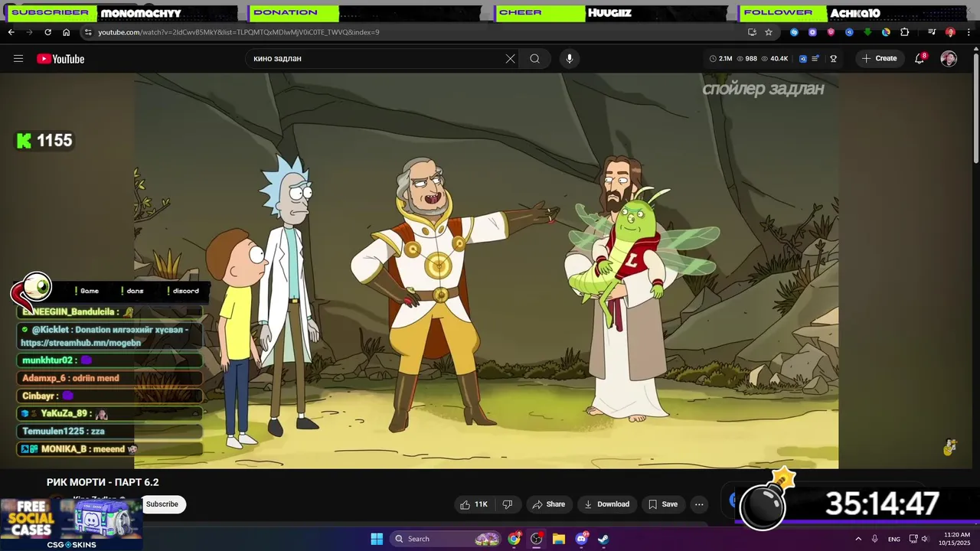Open the YouTube notifications bell

tap(920, 59)
